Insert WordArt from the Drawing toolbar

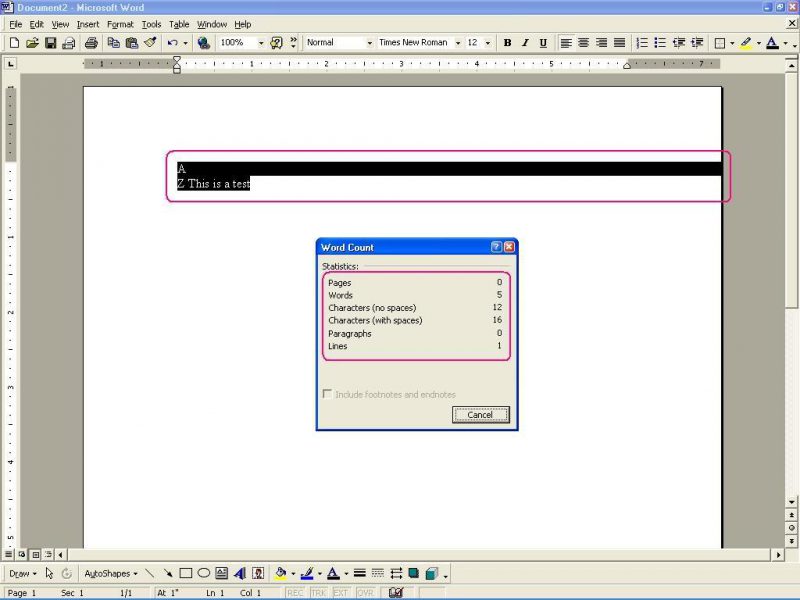click(241, 572)
